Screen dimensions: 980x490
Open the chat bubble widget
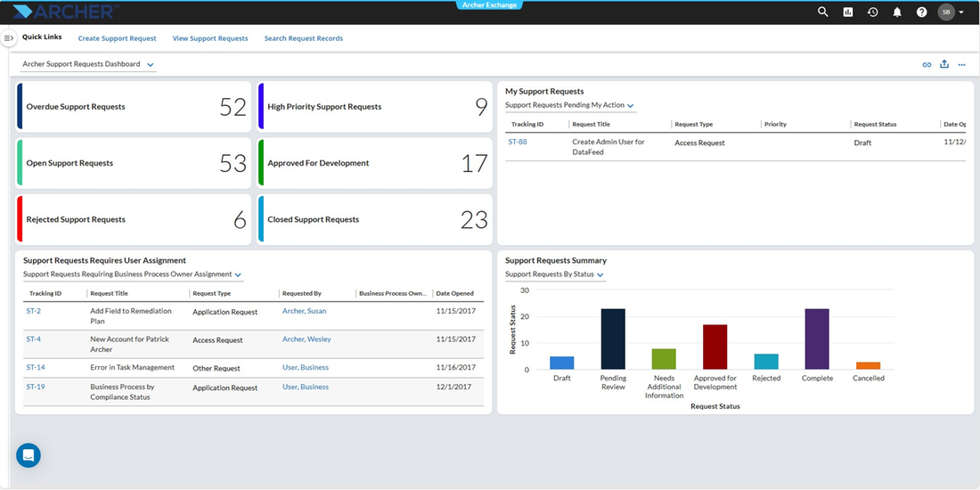coord(29,455)
